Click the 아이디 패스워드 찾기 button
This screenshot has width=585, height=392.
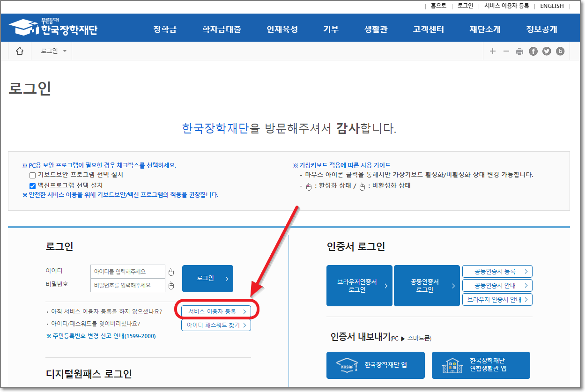coord(216,325)
